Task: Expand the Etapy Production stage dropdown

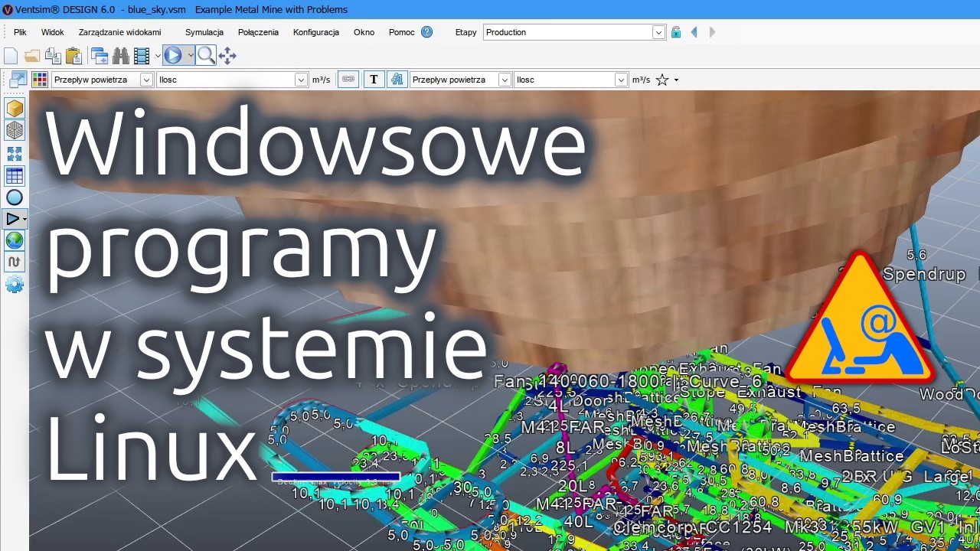Action: click(x=658, y=32)
